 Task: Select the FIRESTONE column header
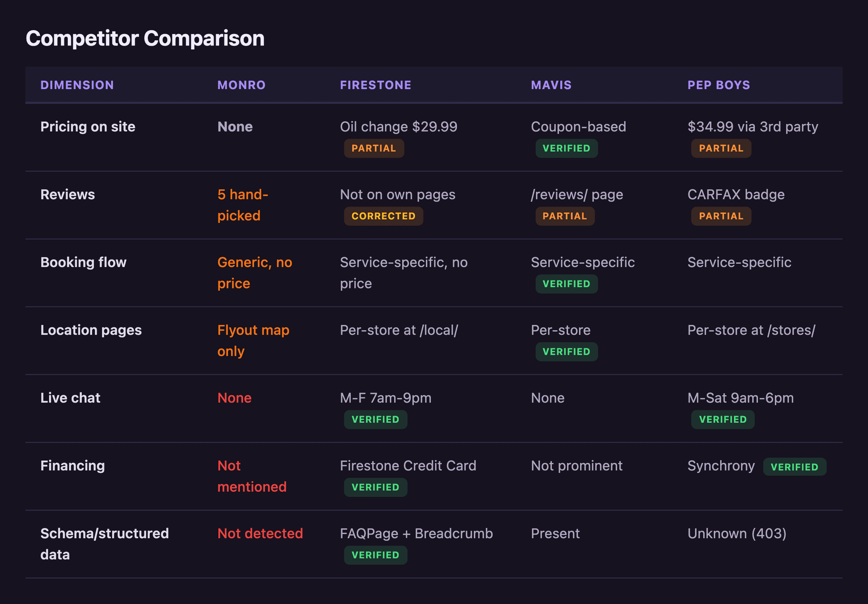pyautogui.click(x=375, y=85)
